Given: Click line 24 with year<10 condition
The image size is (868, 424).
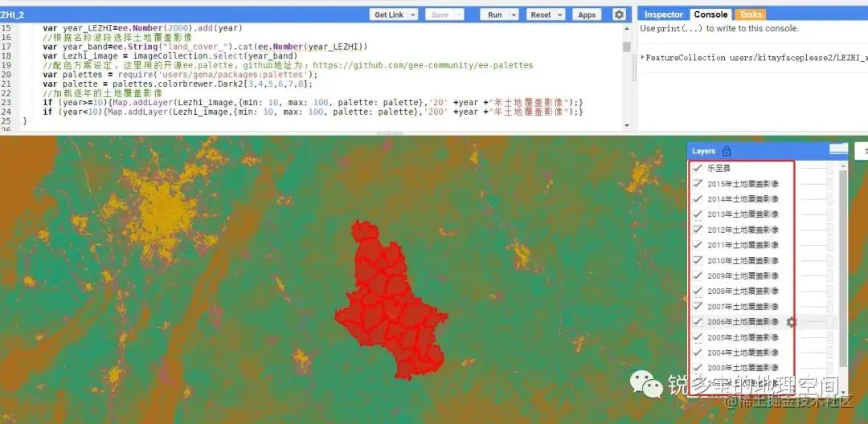Looking at the screenshot, I should coord(313,112).
